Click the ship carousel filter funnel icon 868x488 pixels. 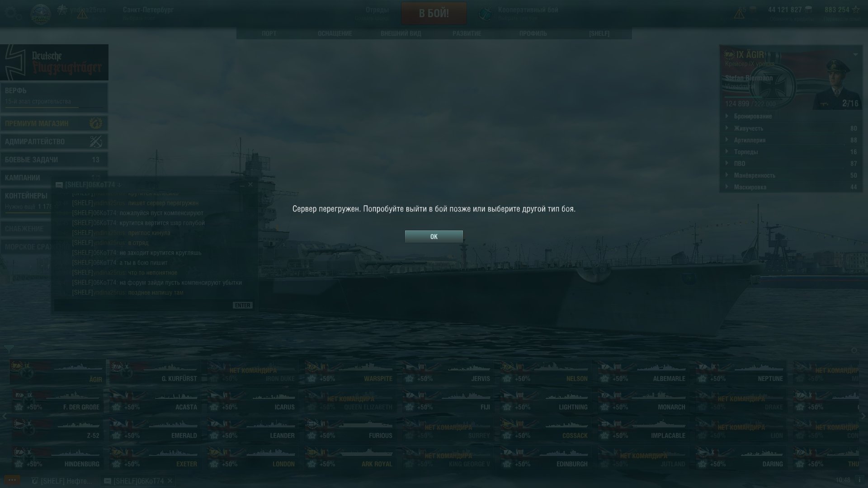coord(9,349)
